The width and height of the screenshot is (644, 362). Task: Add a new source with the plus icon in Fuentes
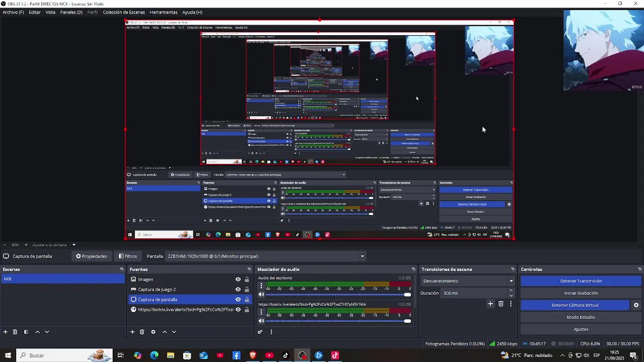[132, 332]
